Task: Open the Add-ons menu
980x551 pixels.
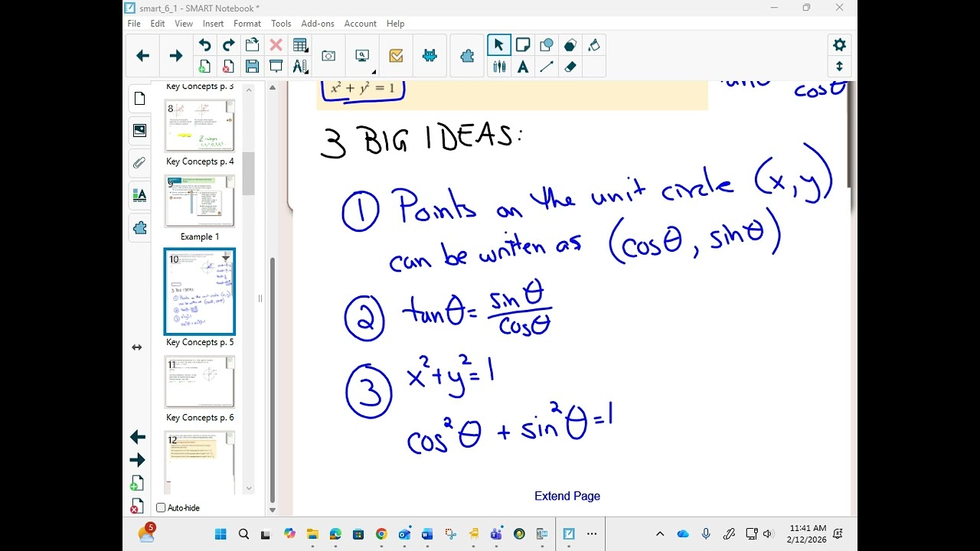Action: click(x=318, y=24)
